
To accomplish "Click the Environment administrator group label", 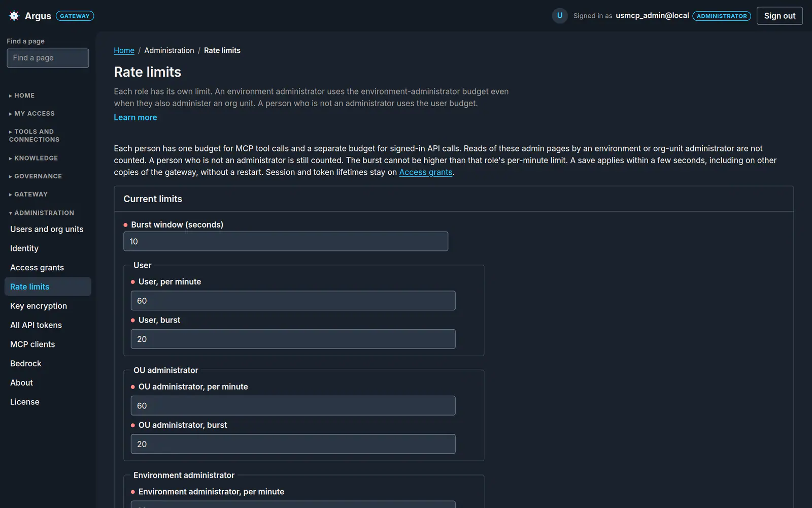I will pos(184,475).
